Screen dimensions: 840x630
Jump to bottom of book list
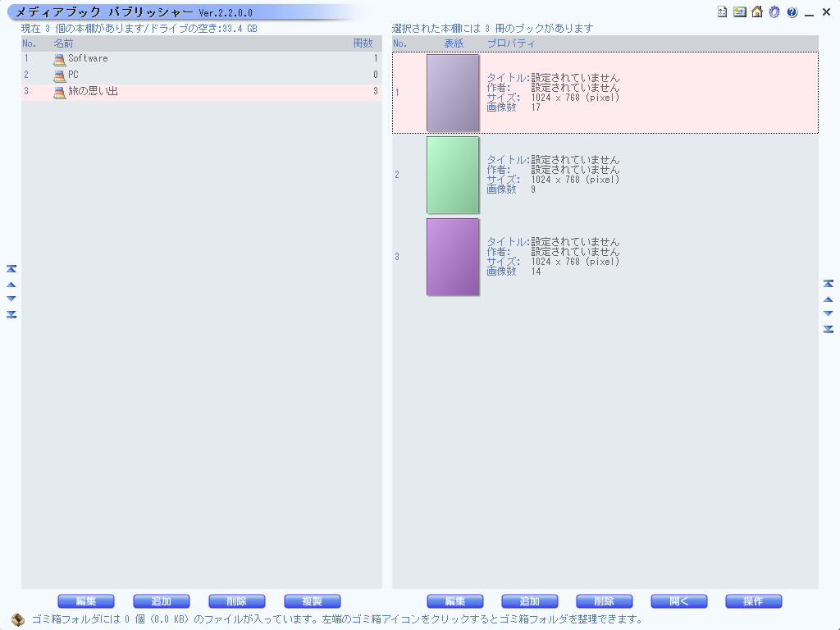pyautogui.click(x=829, y=328)
